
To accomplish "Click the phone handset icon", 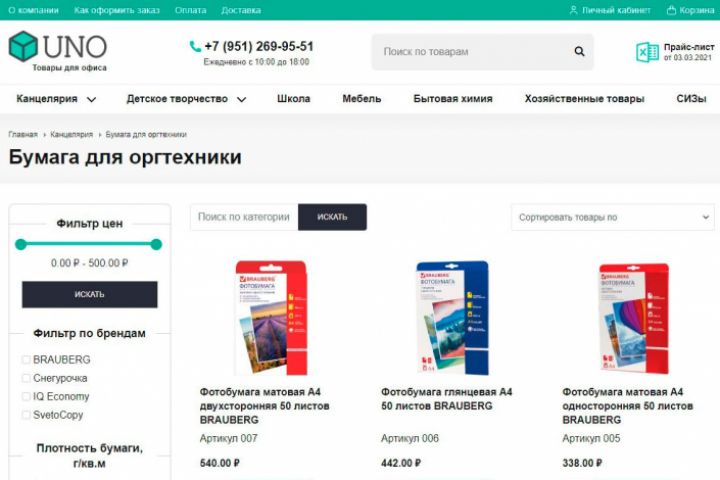I will (195, 46).
